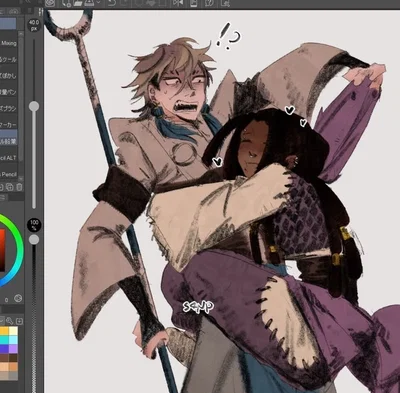This screenshot has width=400, height=393.
Task: Pick the cyan color swatch in palette
Action: click(4, 340)
